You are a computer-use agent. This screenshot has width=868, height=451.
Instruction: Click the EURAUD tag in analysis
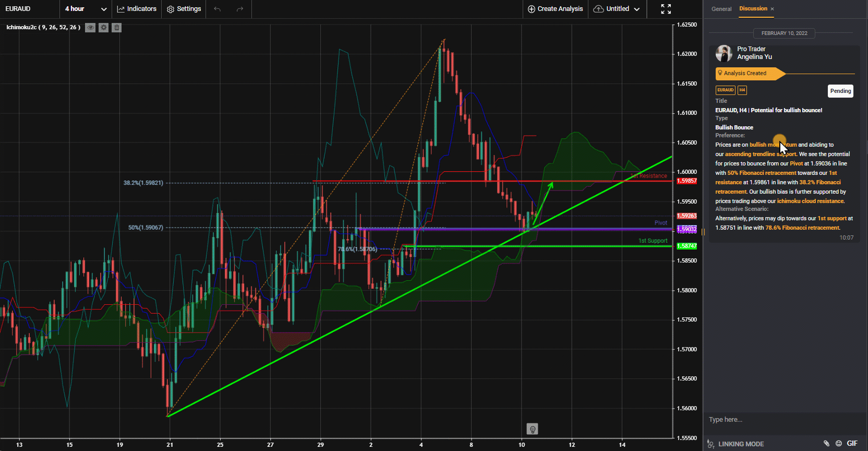pyautogui.click(x=725, y=90)
